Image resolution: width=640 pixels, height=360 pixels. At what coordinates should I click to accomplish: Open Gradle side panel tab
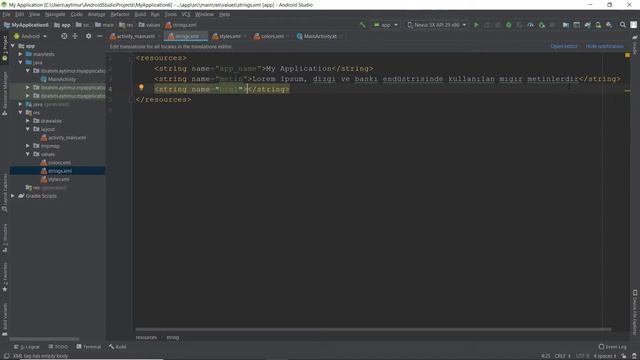[x=635, y=45]
